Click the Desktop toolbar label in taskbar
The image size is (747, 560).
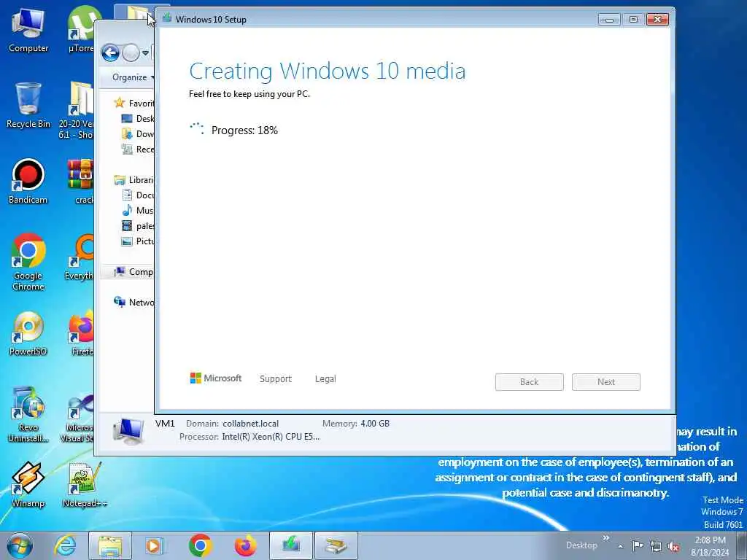(x=581, y=545)
